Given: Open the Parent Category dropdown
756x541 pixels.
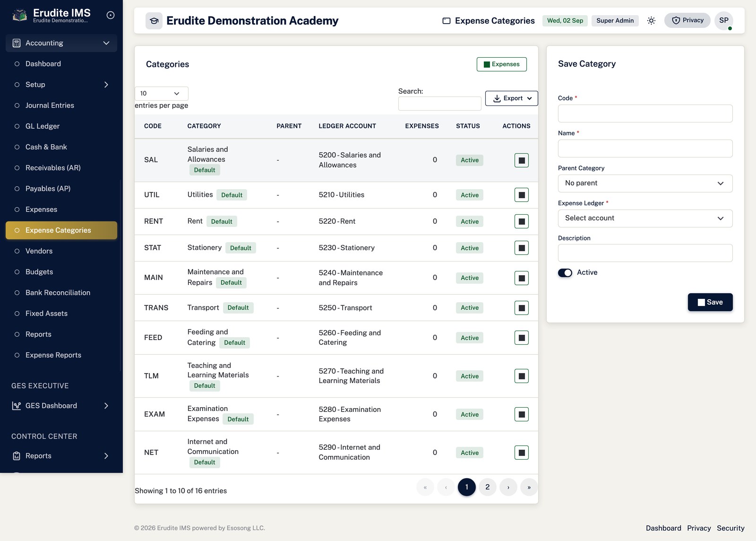Looking at the screenshot, I should [x=645, y=183].
